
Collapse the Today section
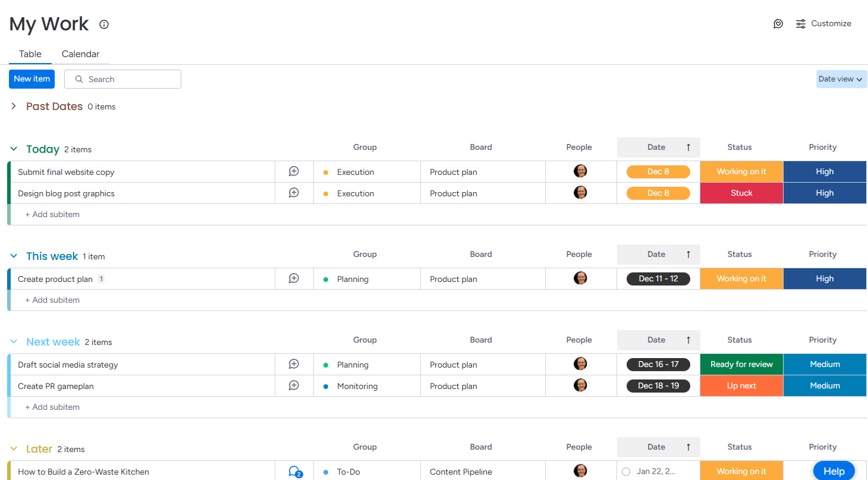click(14, 149)
